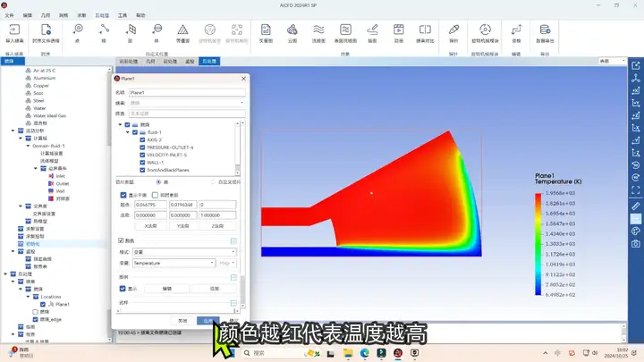Open the view dropdown above the viewport
The image size is (644, 362).
[x=613, y=61]
